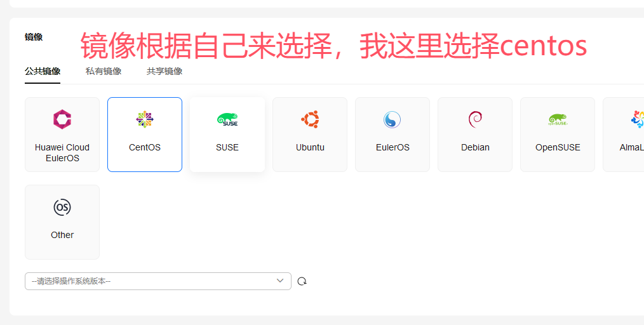Open the 请选择操作系统版本 dropdown
The image size is (644, 325).
point(158,281)
